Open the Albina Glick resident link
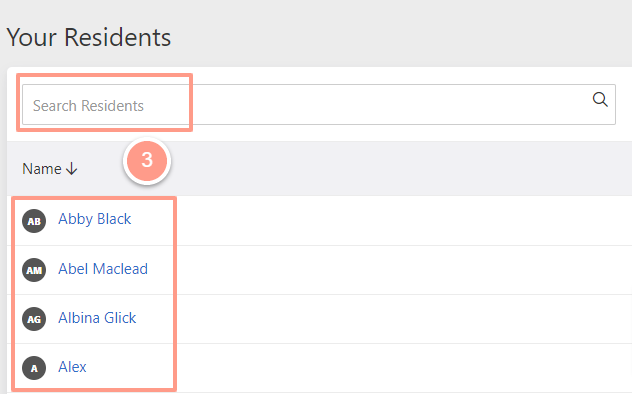 point(97,318)
